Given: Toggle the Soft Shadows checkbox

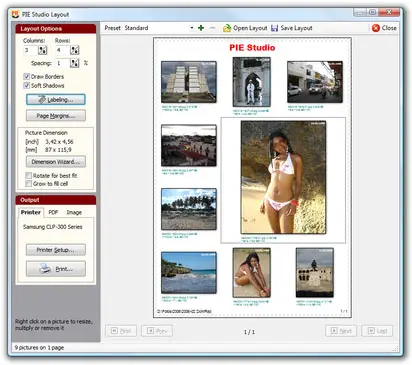Looking at the screenshot, I should [27, 85].
